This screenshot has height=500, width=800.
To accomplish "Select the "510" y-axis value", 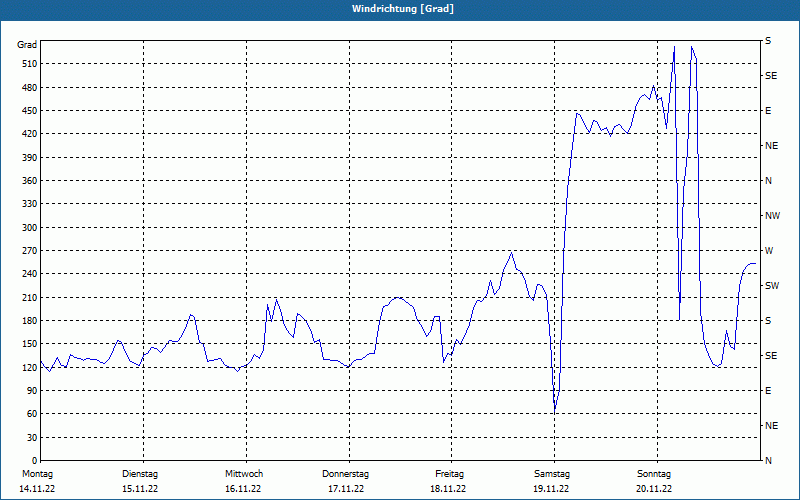I will point(29,64).
